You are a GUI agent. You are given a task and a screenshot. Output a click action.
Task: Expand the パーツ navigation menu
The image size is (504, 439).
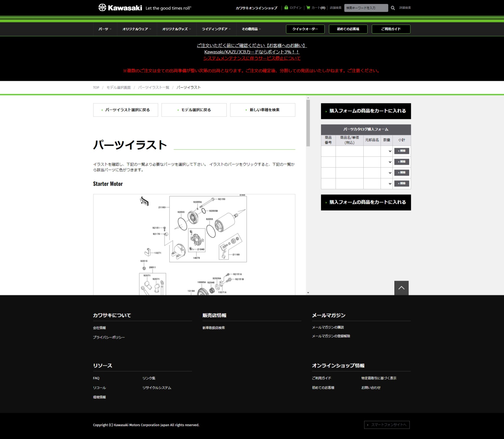[105, 29]
